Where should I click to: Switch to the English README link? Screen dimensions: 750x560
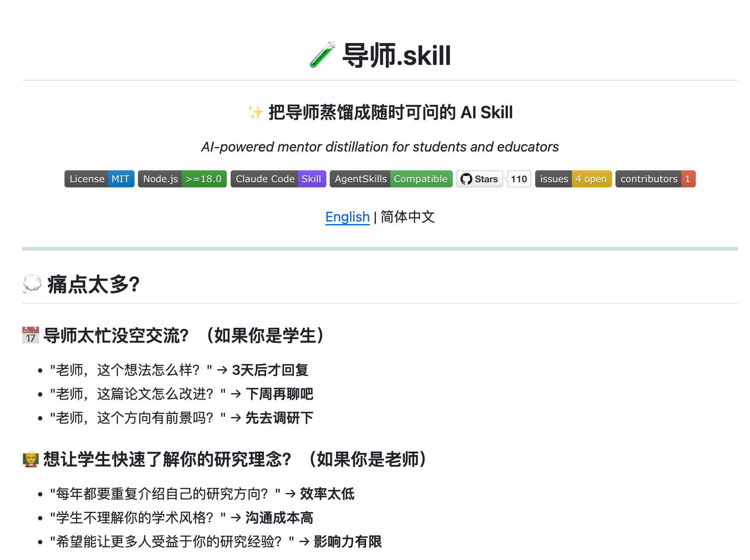[348, 217]
